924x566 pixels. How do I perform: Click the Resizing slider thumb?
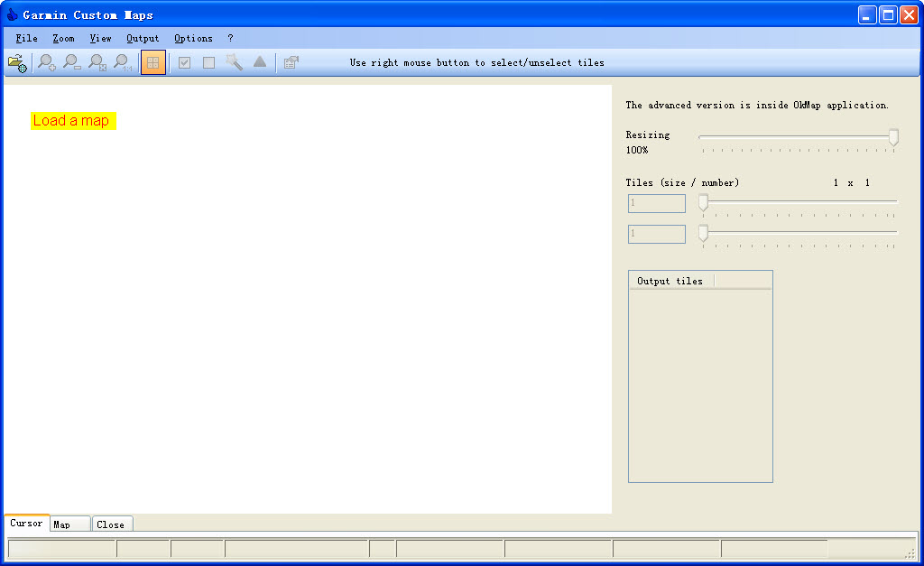click(893, 137)
